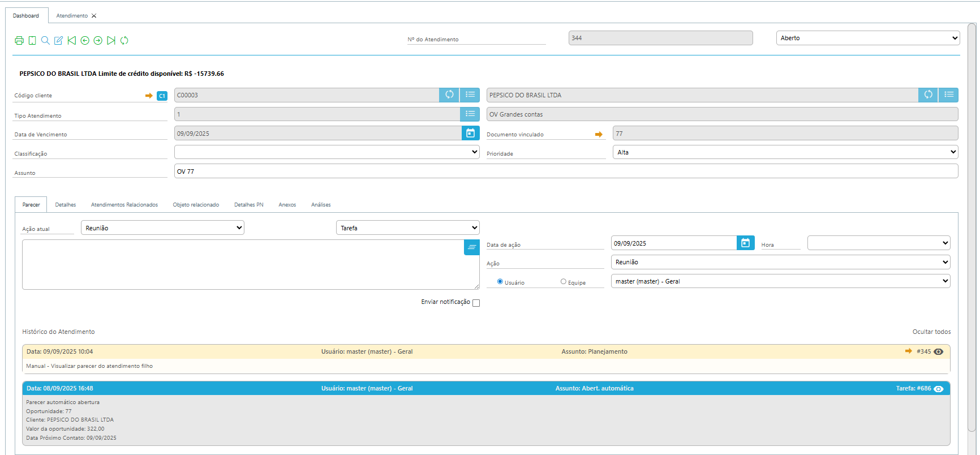Open the list lookup for code C00003
The width and height of the screenshot is (980, 455).
coord(470,95)
